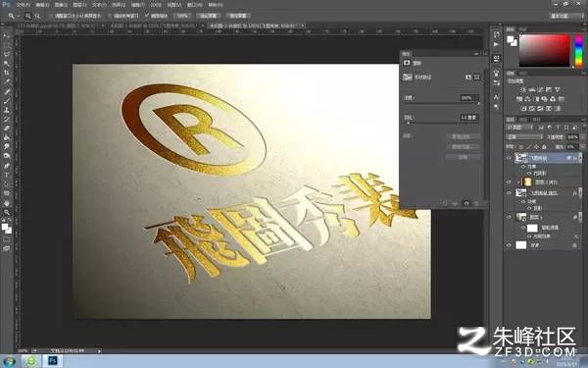Select the Crop tool
Viewport: 588px width, 368px height.
pos(7,73)
